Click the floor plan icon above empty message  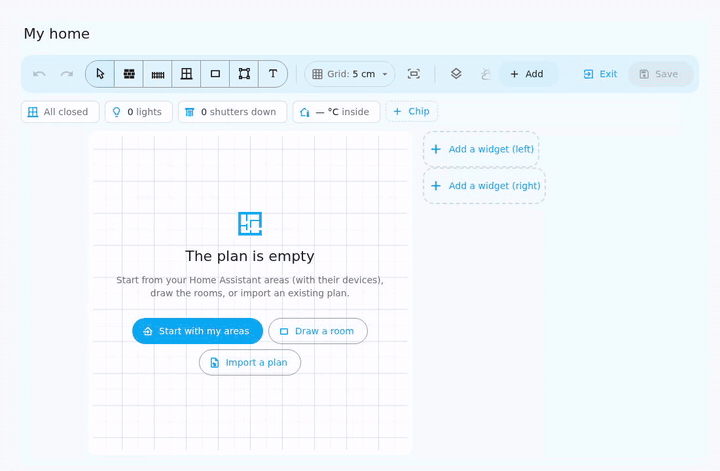pos(250,224)
